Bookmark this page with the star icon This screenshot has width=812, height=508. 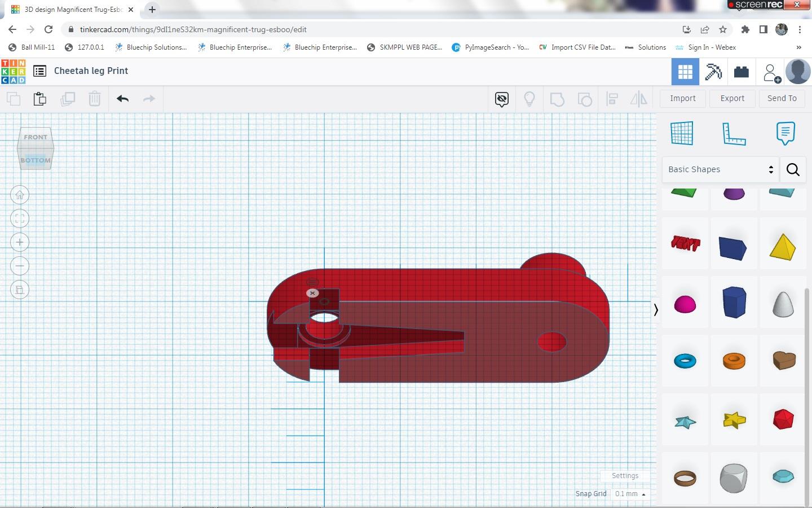pos(723,29)
